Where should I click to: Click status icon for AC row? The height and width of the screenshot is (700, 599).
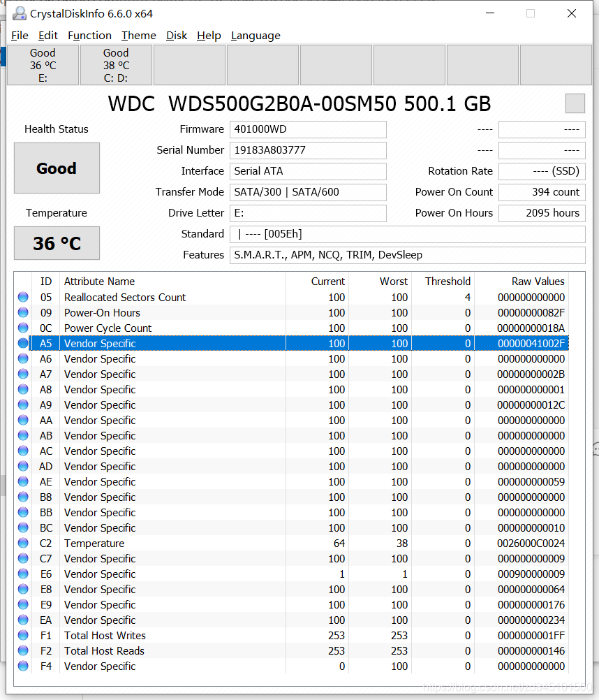click(23, 451)
